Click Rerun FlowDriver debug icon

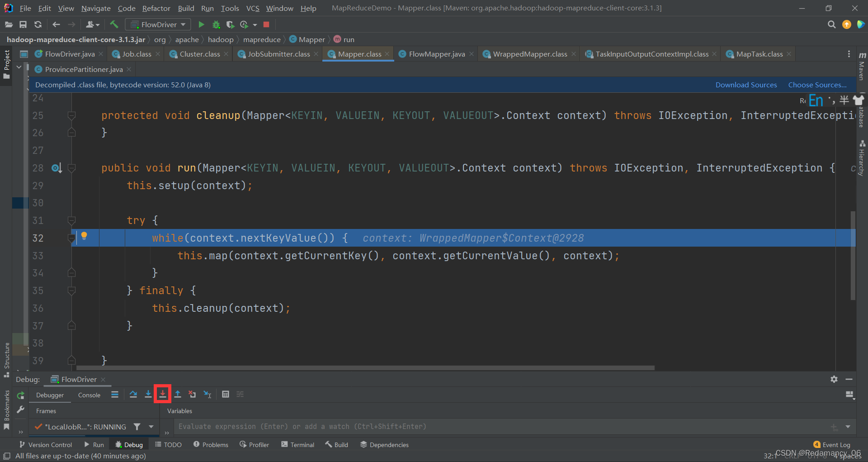pos(20,395)
